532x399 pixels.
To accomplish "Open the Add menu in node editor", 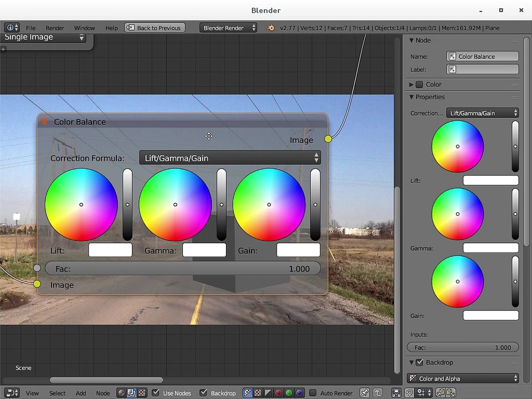I will [x=81, y=393].
